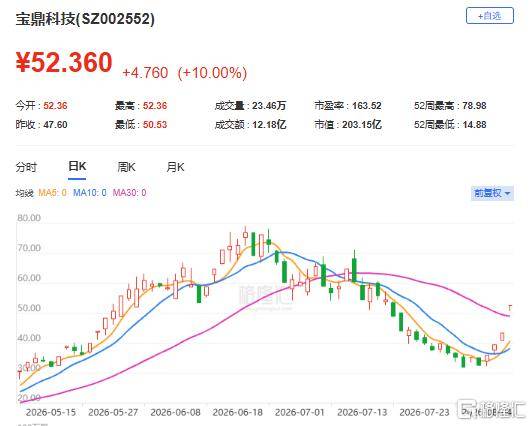Open the 月K monthly chart tab
This screenshot has height=426, width=532.
pyautogui.click(x=175, y=167)
